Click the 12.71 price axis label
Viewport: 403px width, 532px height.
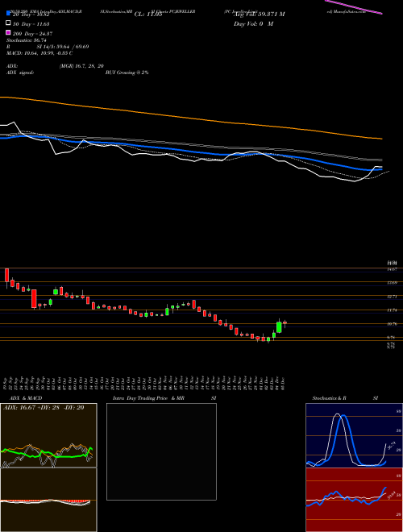point(393,297)
